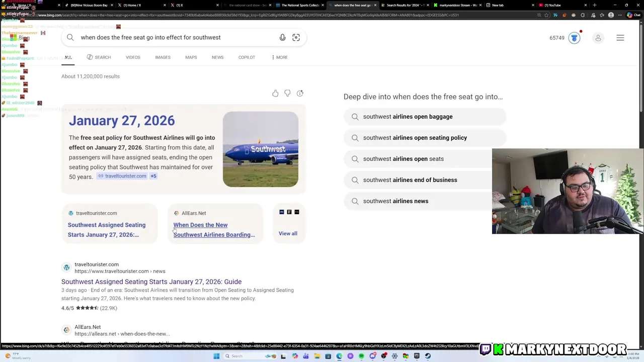Open File Explorer from taskbar

click(317, 356)
